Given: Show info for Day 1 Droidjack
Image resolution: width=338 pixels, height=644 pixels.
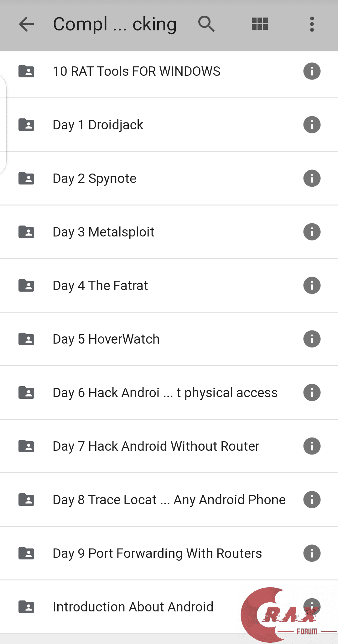Looking at the screenshot, I should click(312, 125).
